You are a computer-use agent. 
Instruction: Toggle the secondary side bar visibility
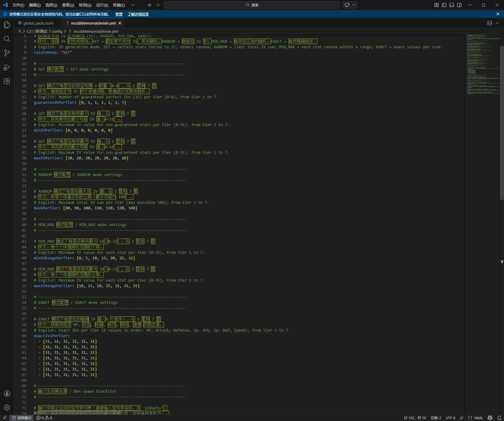pyautogui.click(x=459, y=5)
